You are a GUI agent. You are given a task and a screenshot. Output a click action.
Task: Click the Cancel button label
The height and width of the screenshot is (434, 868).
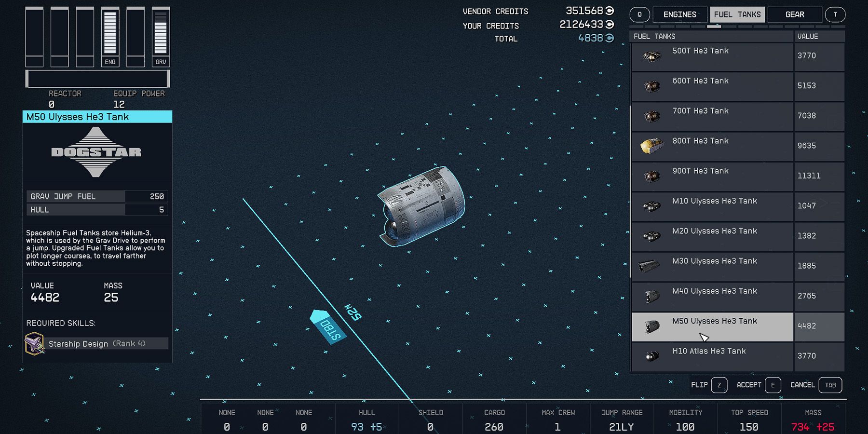pos(802,385)
